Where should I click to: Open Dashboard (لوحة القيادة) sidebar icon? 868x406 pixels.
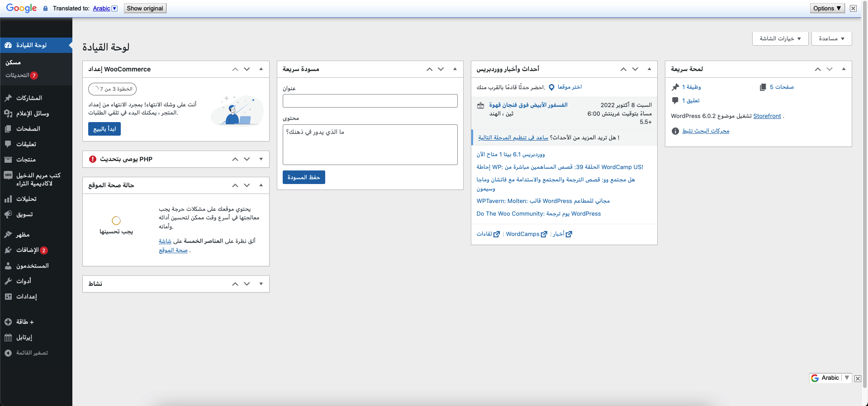8,45
